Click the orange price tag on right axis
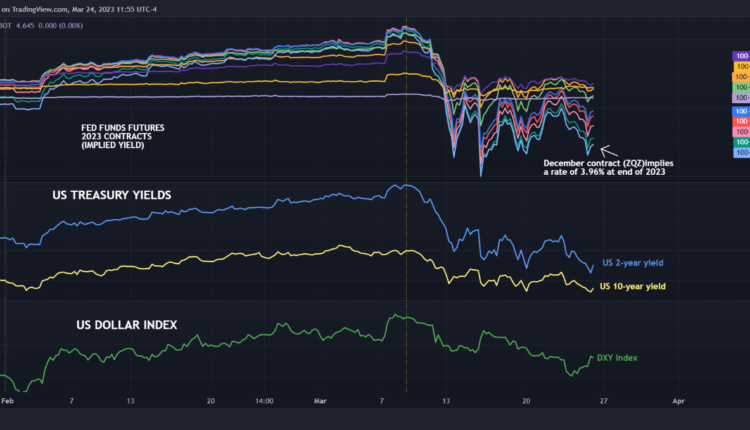The image size is (750, 430). click(741, 76)
